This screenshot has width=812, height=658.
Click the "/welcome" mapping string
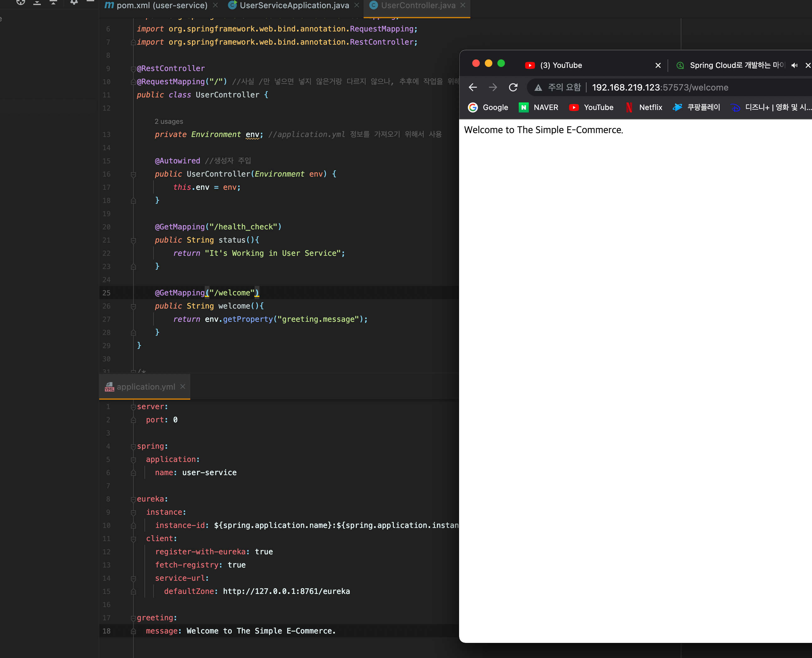(x=232, y=293)
